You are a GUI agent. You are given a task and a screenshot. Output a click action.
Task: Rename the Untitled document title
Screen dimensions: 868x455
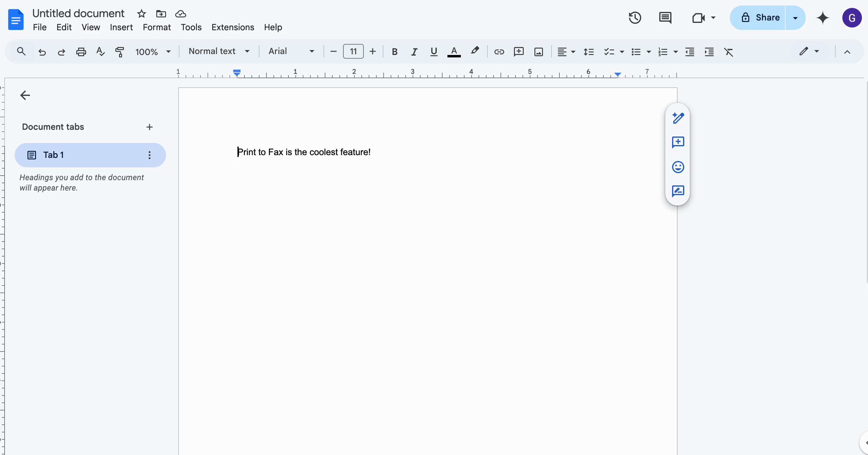pyautogui.click(x=78, y=13)
